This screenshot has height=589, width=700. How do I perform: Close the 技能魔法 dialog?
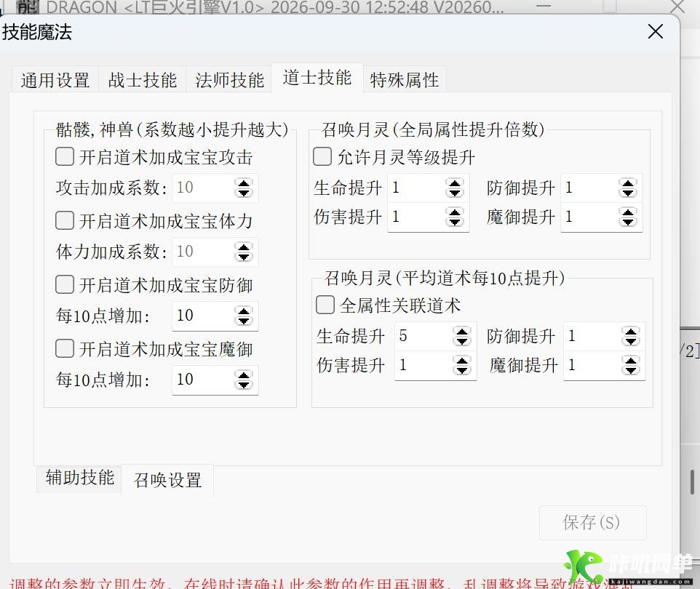(656, 32)
